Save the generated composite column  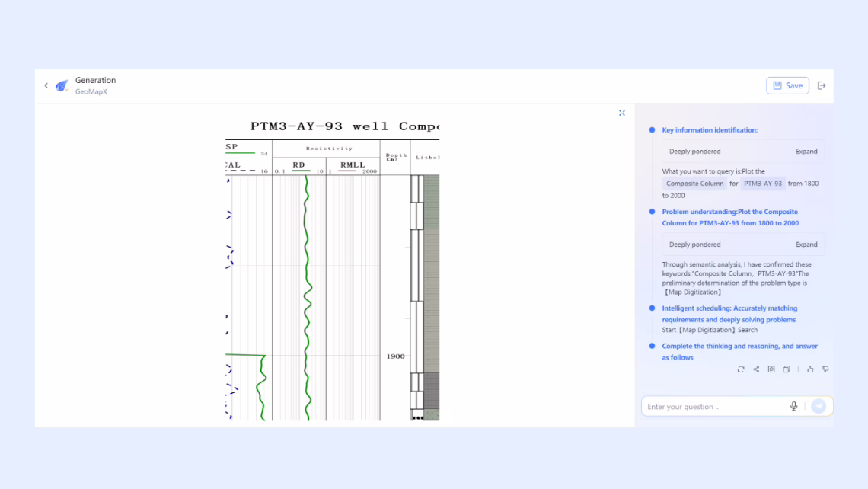click(x=787, y=86)
